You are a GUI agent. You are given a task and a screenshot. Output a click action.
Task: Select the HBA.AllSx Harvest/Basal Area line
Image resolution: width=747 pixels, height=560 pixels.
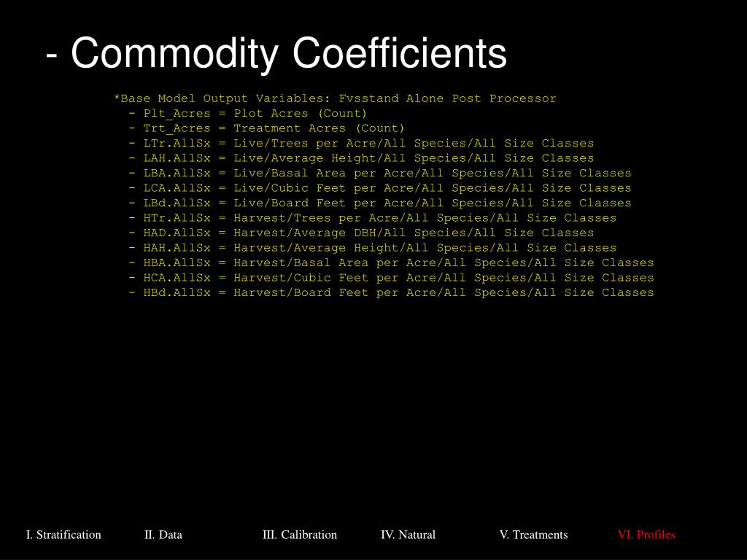click(391, 262)
